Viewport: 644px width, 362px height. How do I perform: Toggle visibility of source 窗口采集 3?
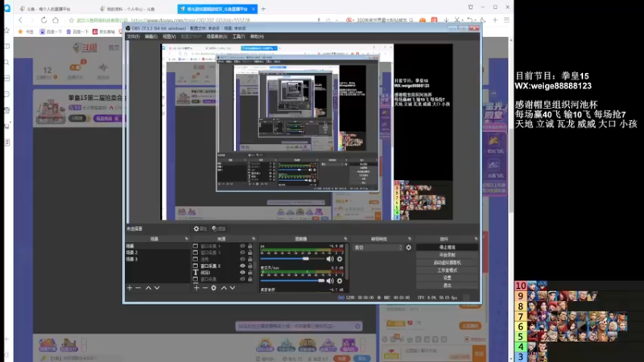tap(242, 253)
